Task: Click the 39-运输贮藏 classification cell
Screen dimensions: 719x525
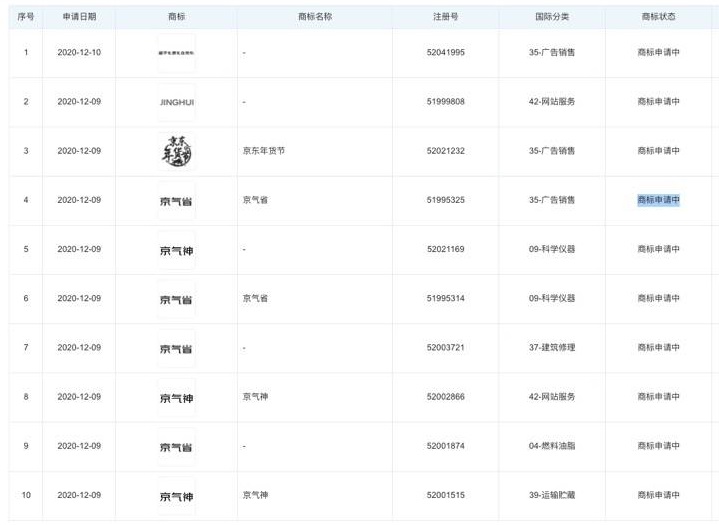Action: point(553,496)
